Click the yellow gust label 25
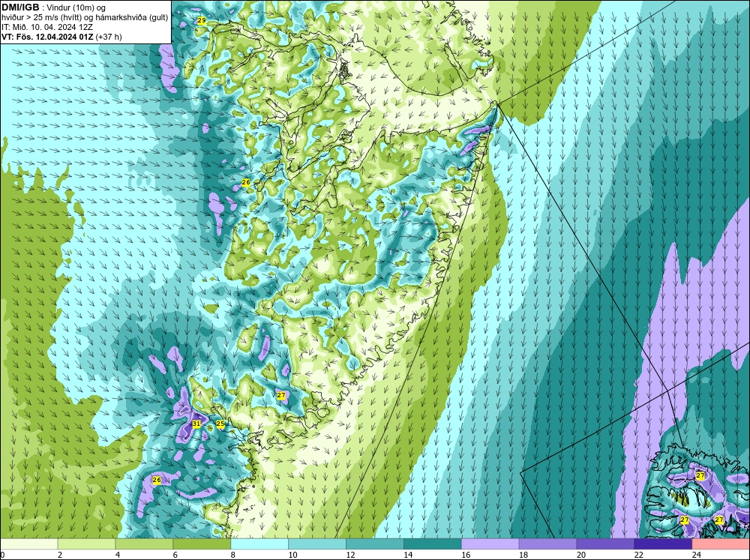Screen dimensions: 750x560 [220, 424]
